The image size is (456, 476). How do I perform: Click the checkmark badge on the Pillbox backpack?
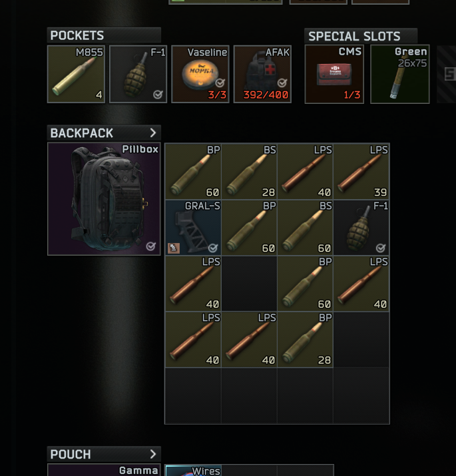[x=151, y=246]
